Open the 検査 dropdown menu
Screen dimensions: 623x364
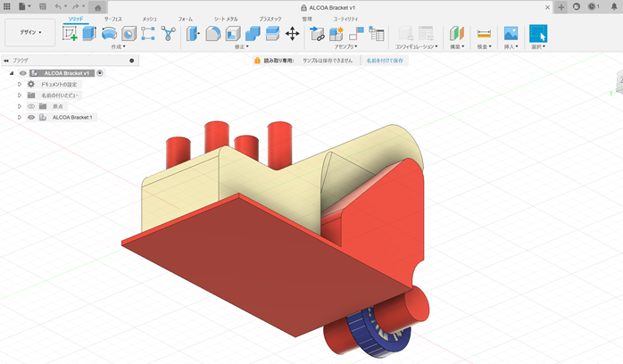click(x=484, y=47)
